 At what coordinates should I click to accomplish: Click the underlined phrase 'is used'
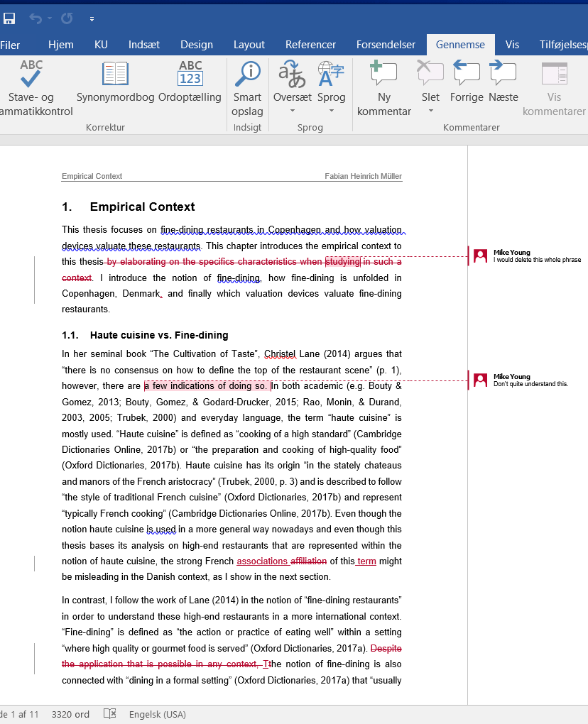pyautogui.click(x=161, y=530)
